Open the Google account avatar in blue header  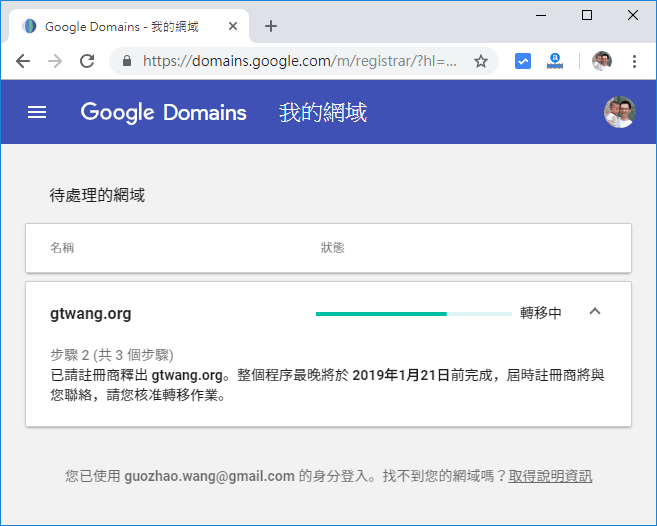pos(619,112)
